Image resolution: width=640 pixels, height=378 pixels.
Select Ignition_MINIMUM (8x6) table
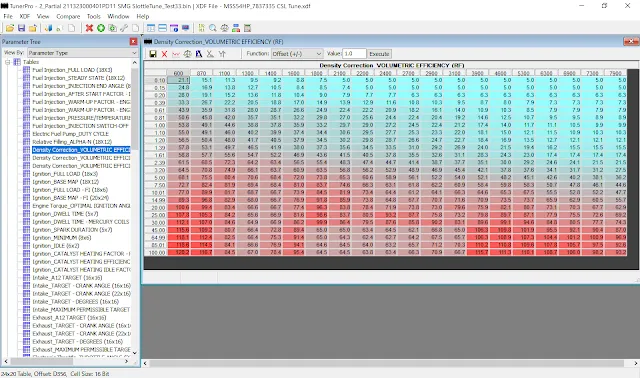click(x=62, y=238)
